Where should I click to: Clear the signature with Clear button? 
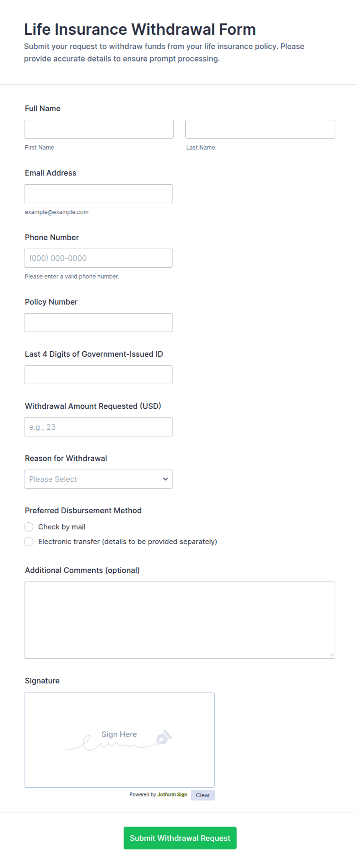pos(203,795)
